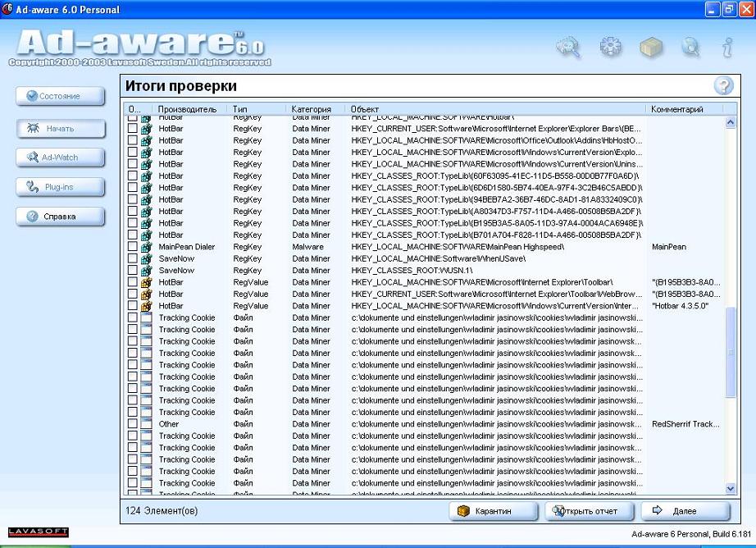Click the scroll up arrow of the results list

point(731,122)
